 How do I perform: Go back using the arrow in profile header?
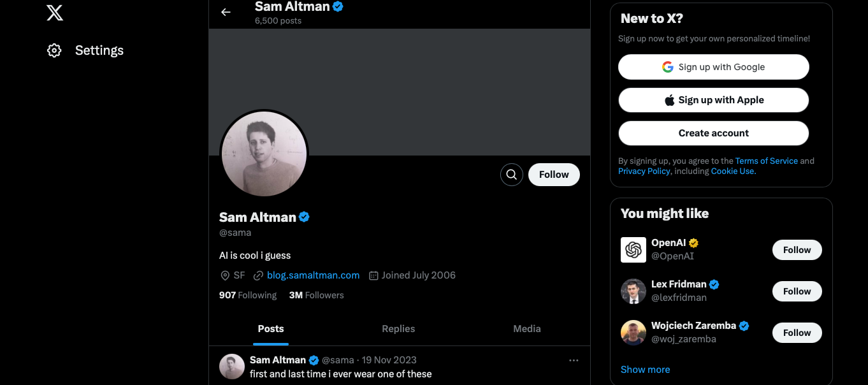pyautogui.click(x=226, y=11)
